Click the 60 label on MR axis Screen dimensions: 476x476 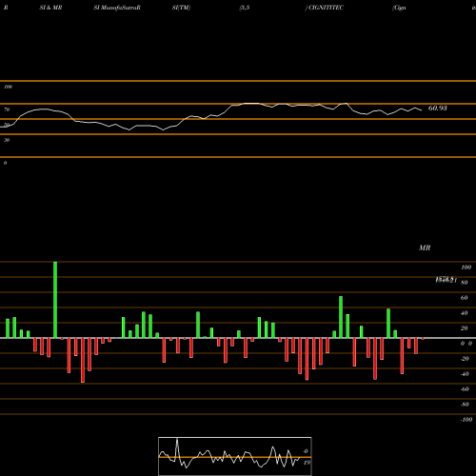coord(465,298)
